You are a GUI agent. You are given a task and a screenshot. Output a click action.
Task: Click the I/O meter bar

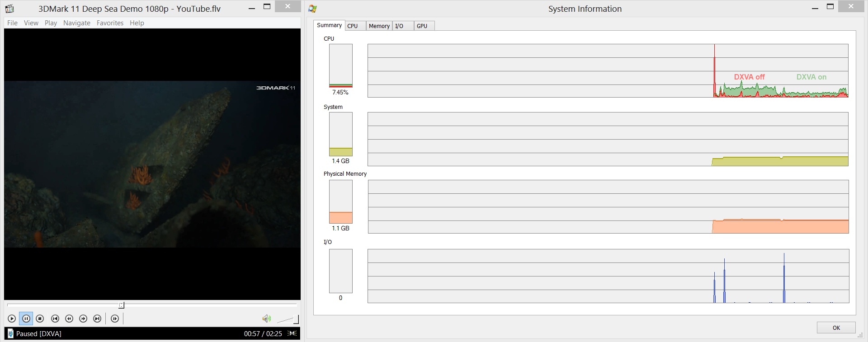tap(341, 271)
